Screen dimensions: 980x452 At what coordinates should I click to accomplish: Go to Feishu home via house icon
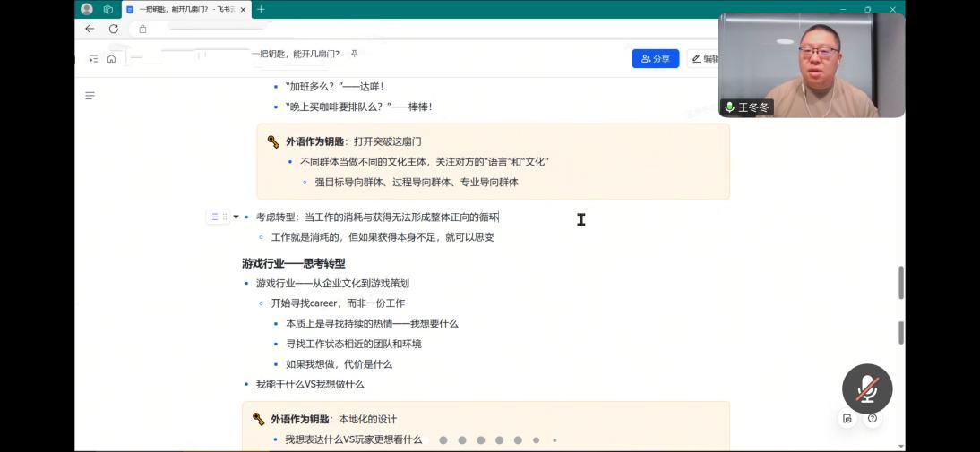(111, 59)
